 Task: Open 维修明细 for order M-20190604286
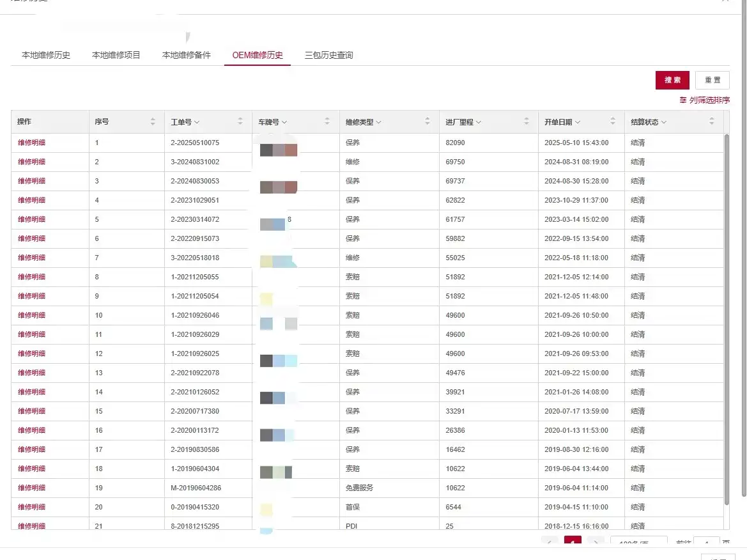(x=31, y=488)
